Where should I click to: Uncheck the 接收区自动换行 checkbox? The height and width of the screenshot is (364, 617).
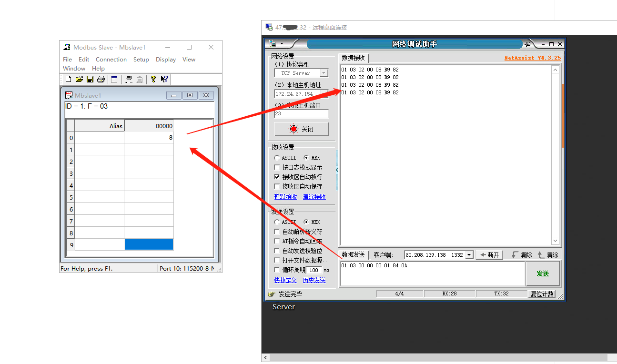tap(277, 177)
